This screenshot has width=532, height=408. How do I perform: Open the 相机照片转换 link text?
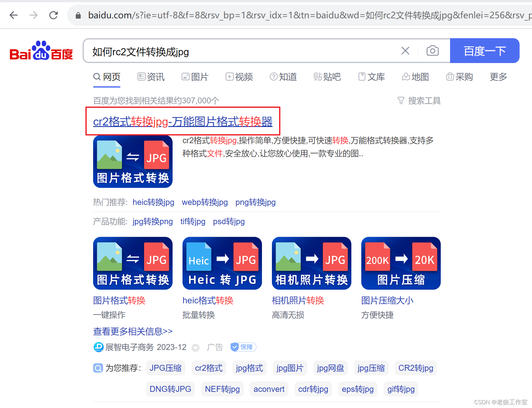pyautogui.click(x=298, y=300)
